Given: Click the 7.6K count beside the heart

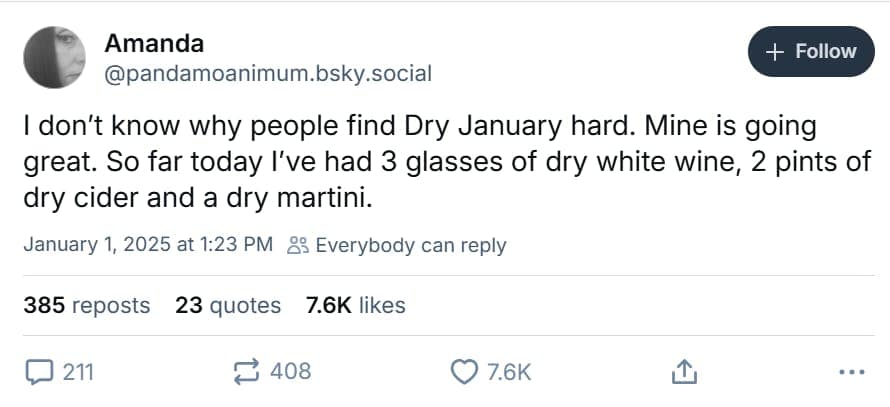Looking at the screenshot, I should (508, 372).
